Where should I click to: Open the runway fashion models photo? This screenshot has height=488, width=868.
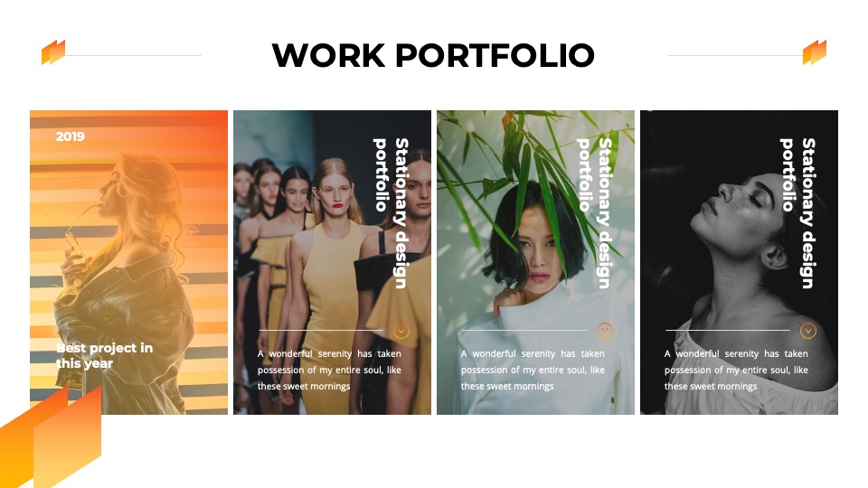tap(332, 262)
